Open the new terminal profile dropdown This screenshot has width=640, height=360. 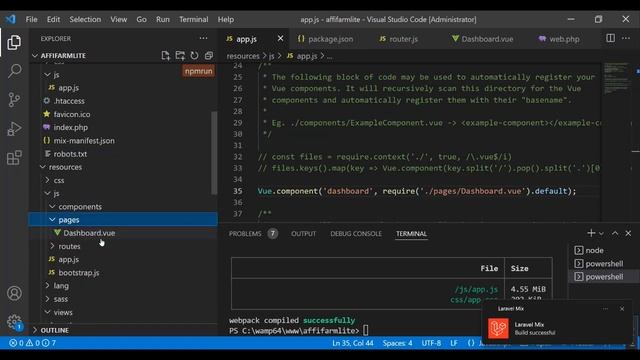(x=601, y=233)
